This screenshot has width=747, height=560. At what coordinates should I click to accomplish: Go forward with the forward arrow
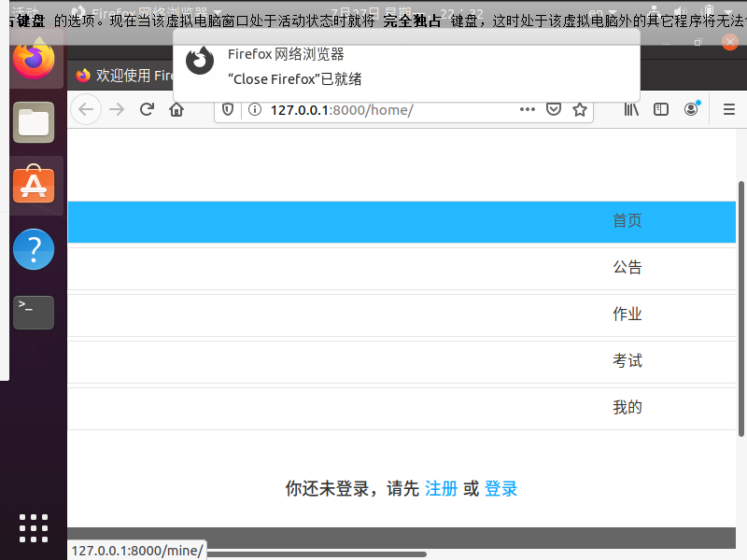[117, 109]
